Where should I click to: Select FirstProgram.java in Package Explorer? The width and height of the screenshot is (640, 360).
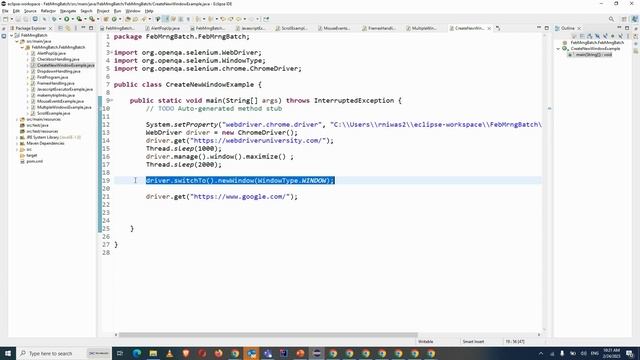tap(52, 78)
